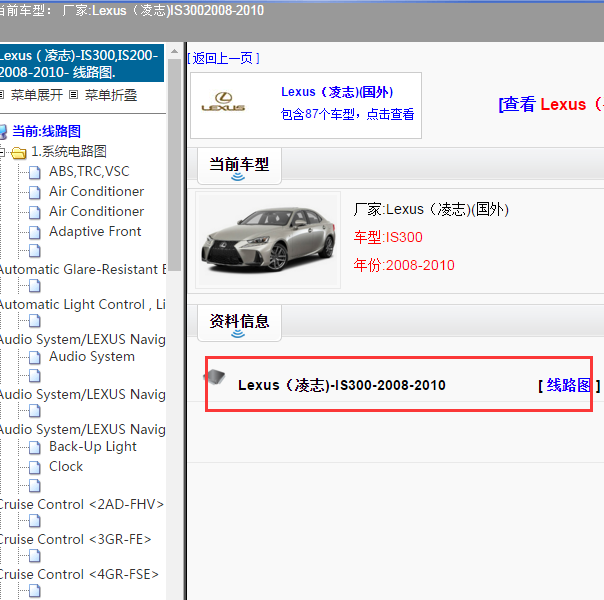The height and width of the screenshot is (600, 604).
Task: Open Cruise Control <2AD-FHV> item
Action: [82, 504]
